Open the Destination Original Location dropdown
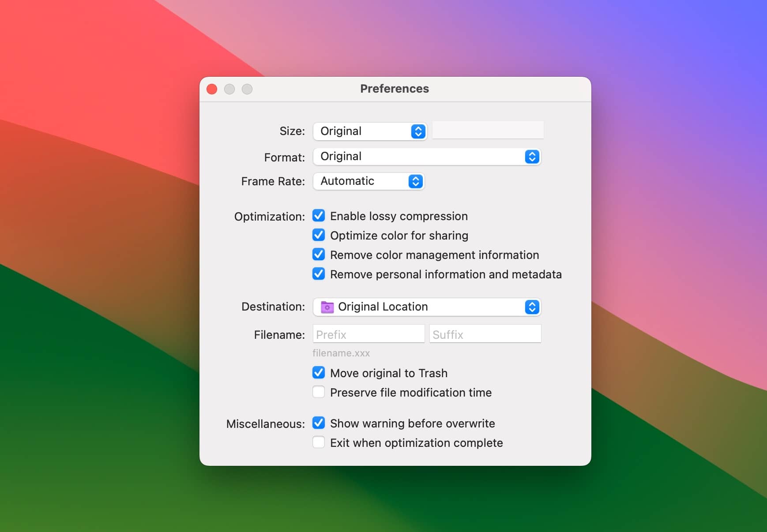This screenshot has width=767, height=532. click(426, 307)
